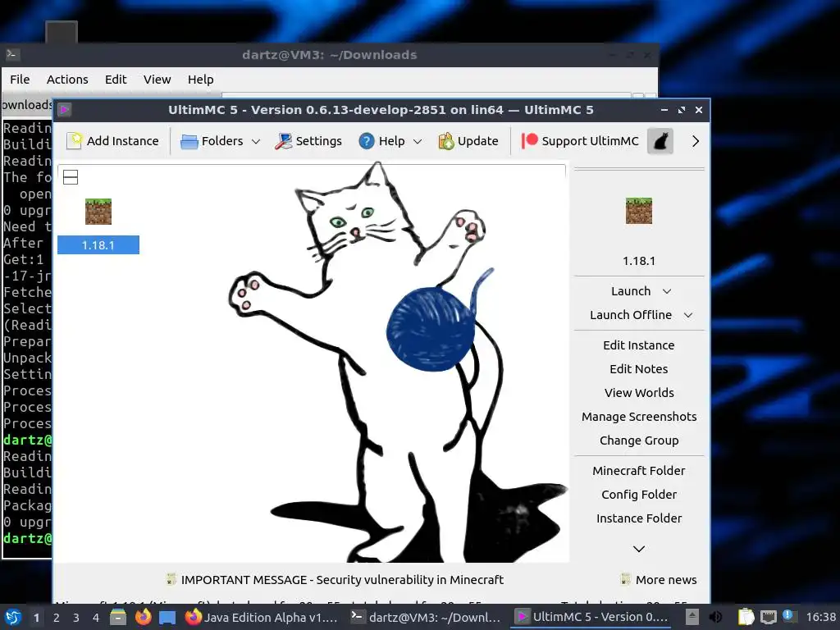Collapse the instance group with minus toggle
This screenshot has width=840, height=630.
coord(71,177)
